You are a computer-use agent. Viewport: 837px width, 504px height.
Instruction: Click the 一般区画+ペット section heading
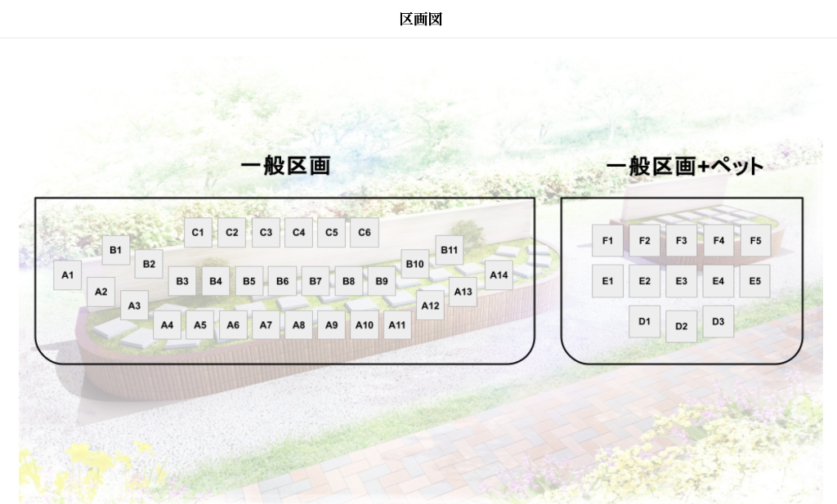[684, 167]
